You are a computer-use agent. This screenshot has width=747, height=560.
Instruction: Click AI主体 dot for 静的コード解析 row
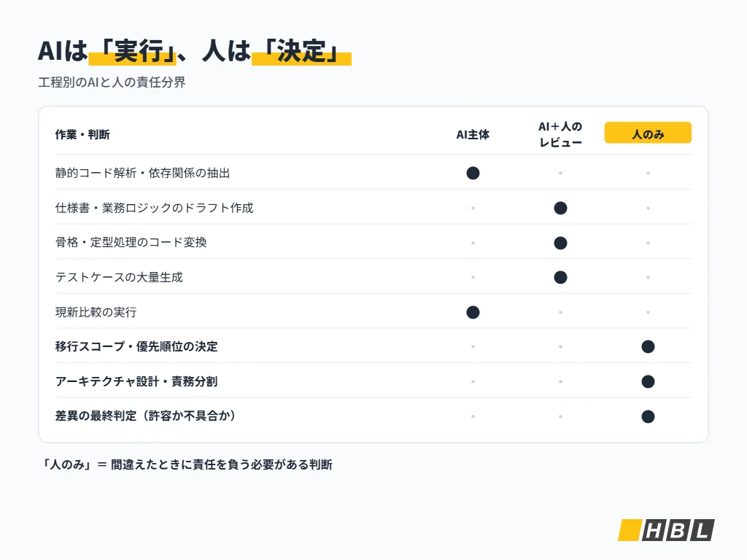point(473,173)
